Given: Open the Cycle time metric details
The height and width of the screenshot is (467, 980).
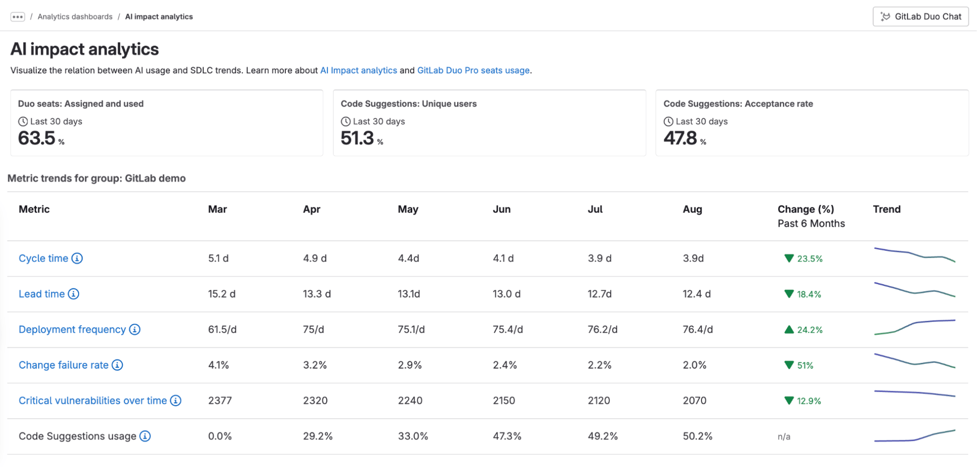Looking at the screenshot, I should pos(43,258).
